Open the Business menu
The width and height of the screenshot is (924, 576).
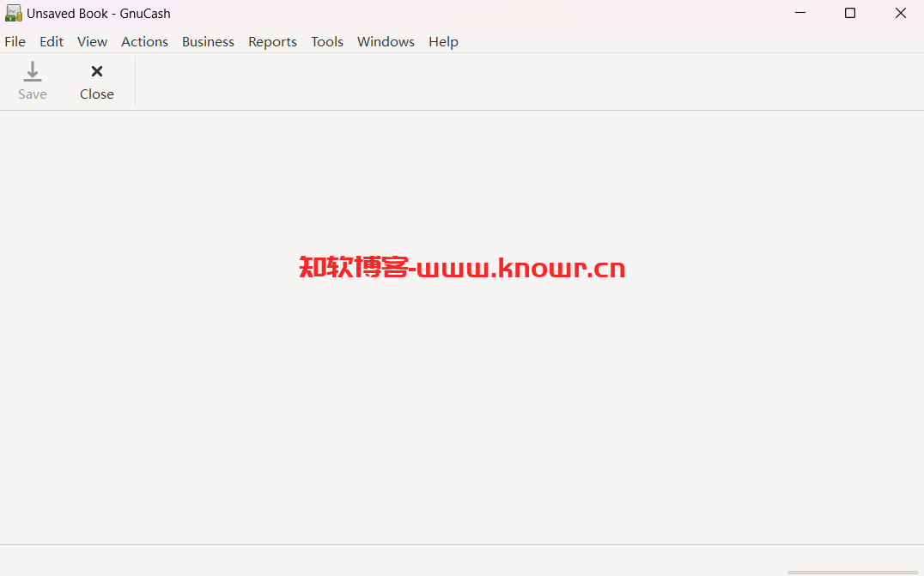pos(208,42)
